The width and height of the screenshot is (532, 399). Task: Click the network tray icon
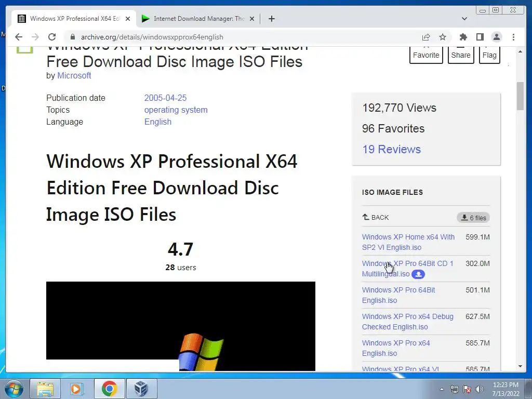click(454, 389)
